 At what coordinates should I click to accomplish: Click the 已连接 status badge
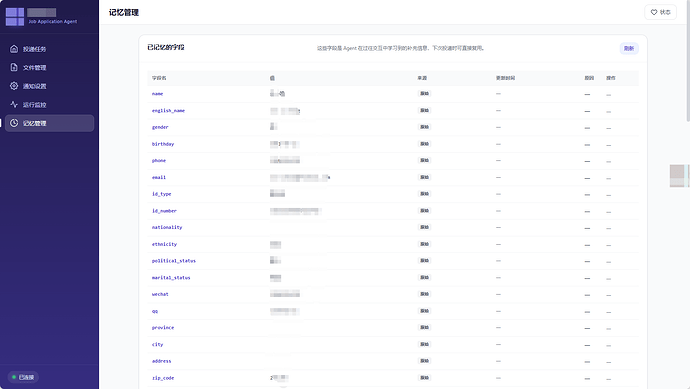click(23, 377)
